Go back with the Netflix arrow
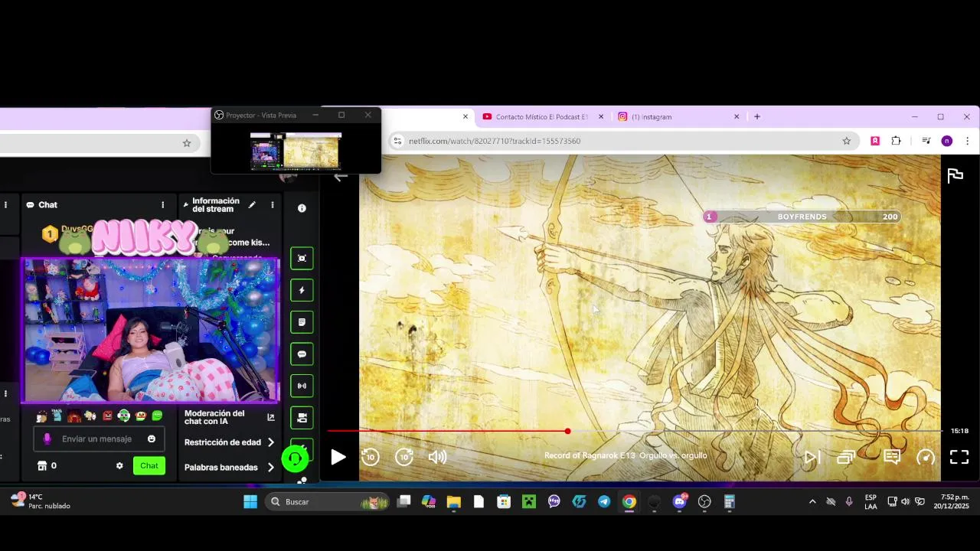This screenshot has width=980, height=551. pyautogui.click(x=341, y=176)
